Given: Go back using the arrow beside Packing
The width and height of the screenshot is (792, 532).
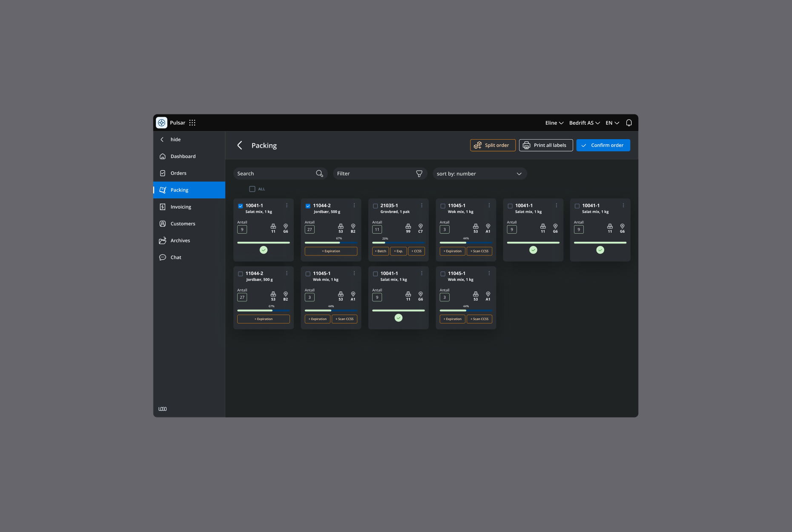Looking at the screenshot, I should (240, 145).
